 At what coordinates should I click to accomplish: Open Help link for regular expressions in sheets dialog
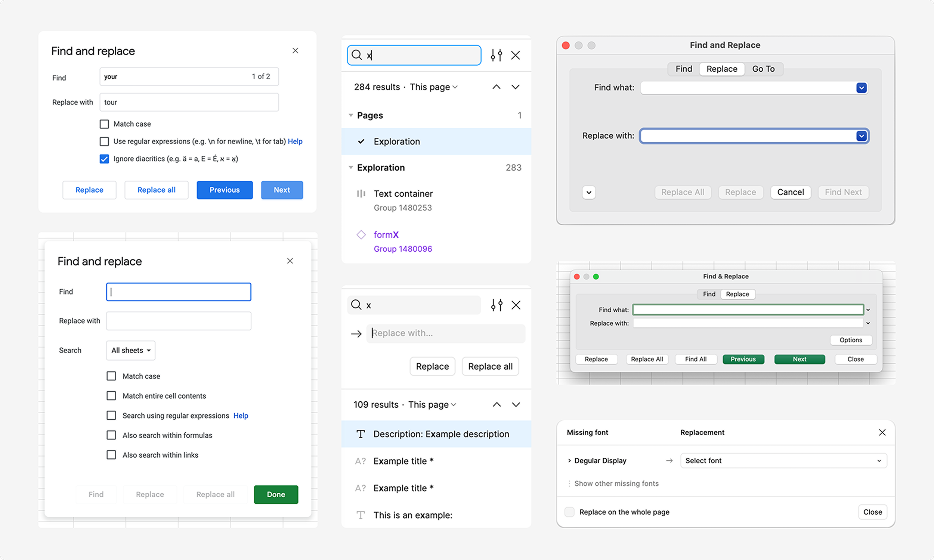tap(241, 416)
